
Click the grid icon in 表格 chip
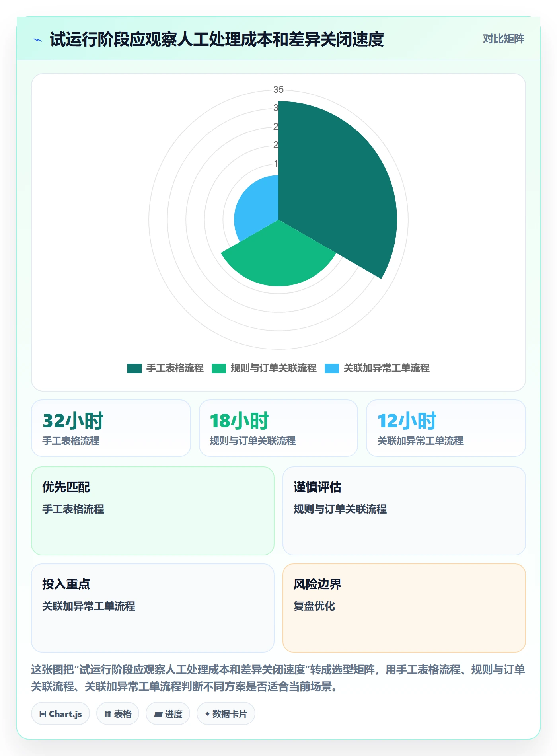108,714
